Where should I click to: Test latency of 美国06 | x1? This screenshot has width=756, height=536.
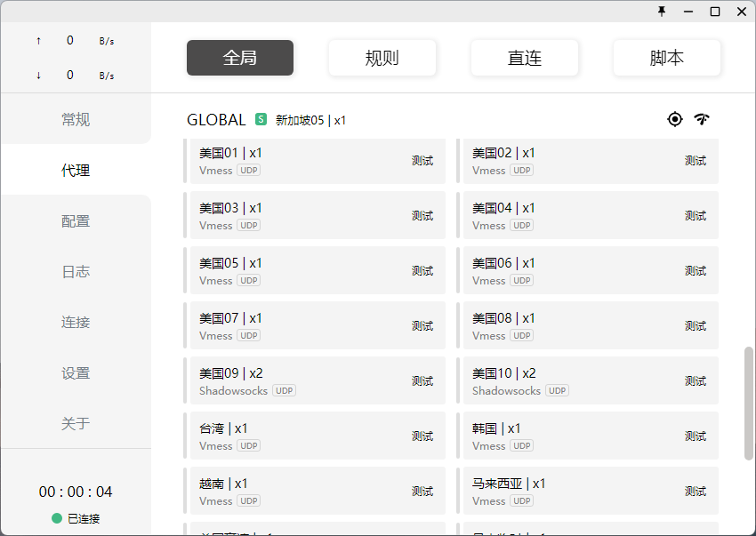(696, 270)
